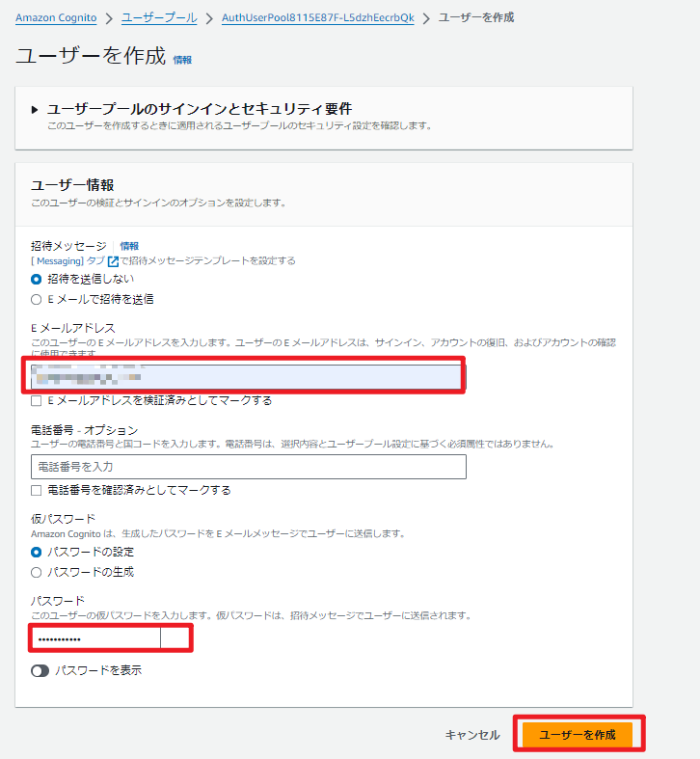Choose the パスワードの設定 radio option
Image resolution: width=700 pixels, height=759 pixels.
point(37,552)
